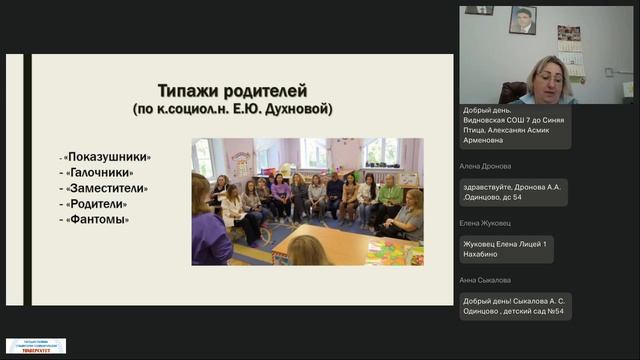
Task: Click the message 'Добрый день! Сыкалова А. С.'
Action: 516,306
